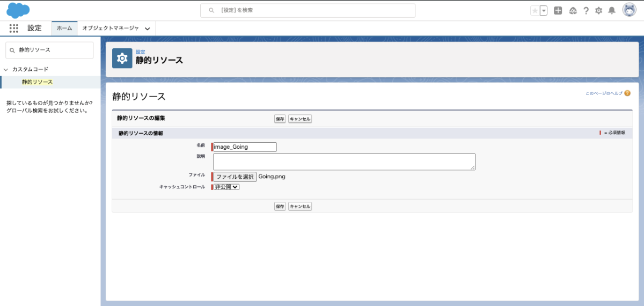Click the top 保存 button

point(280,119)
